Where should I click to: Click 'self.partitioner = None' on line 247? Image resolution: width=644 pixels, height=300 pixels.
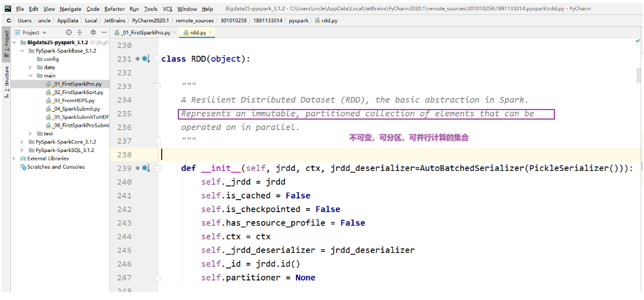point(258,278)
